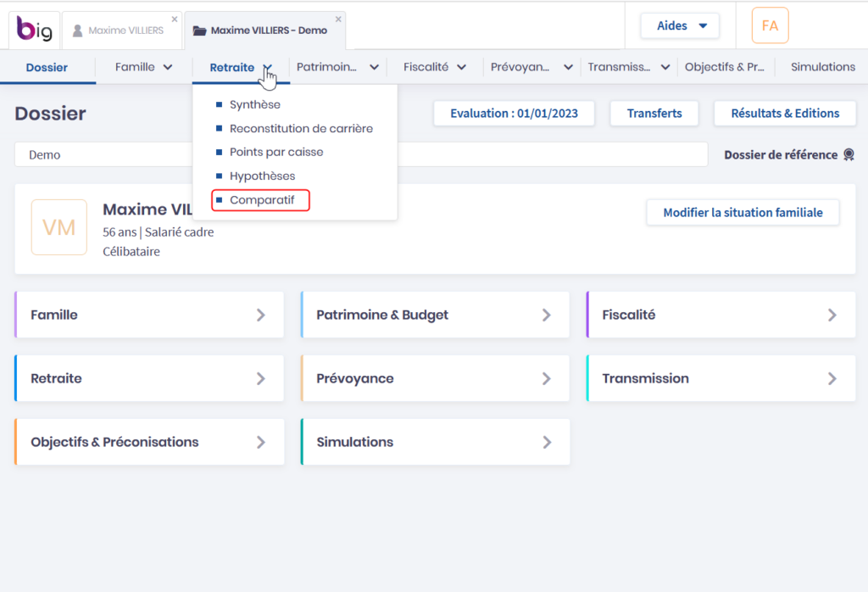Open Résultats & Editions
This screenshot has height=592, width=868.
[x=785, y=114]
